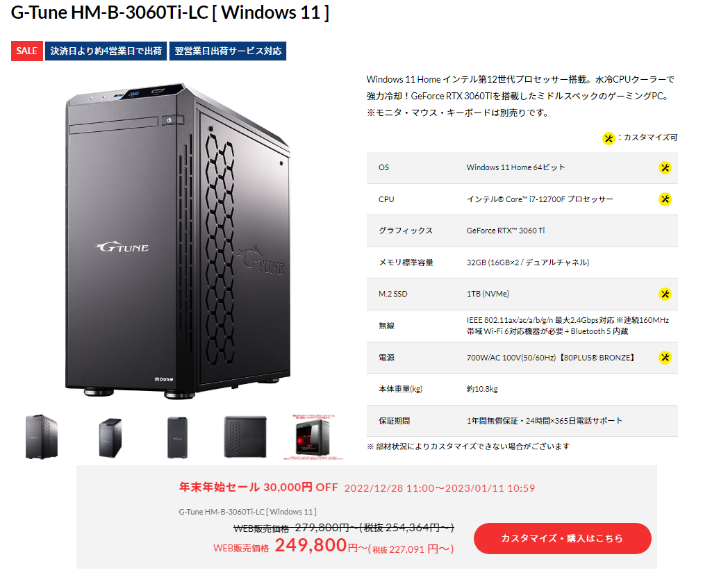Screen dimensions: 728x575
Task: Click the red SALE badge
Action: click(27, 51)
